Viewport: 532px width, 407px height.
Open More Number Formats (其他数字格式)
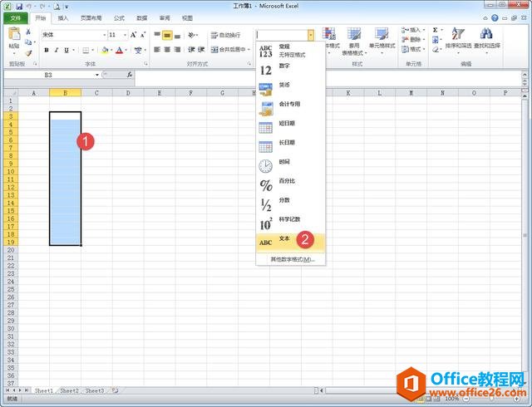click(292, 259)
